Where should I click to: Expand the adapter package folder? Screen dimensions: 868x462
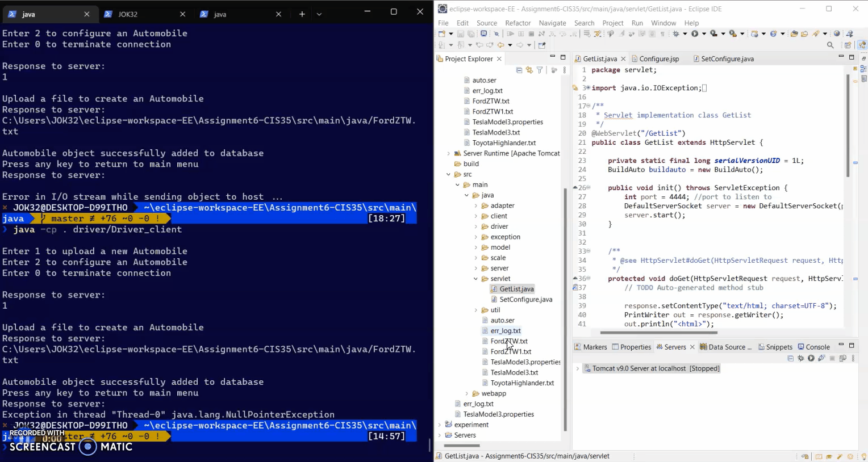tap(476, 205)
